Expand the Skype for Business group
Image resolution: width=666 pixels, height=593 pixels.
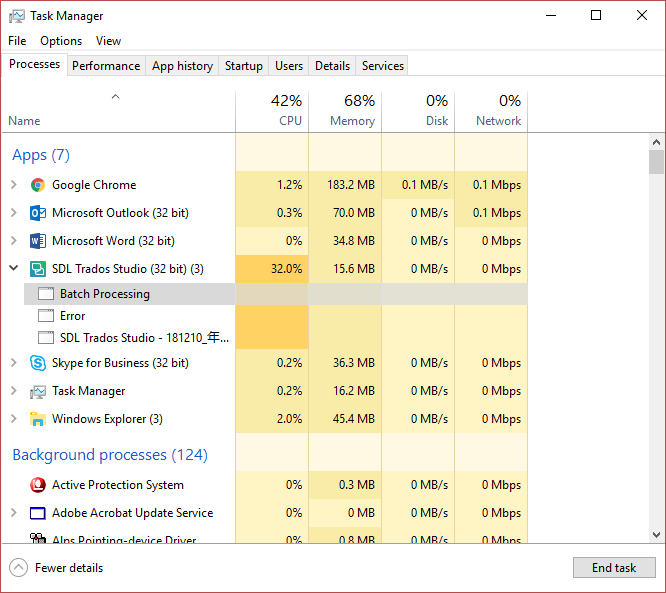(14, 362)
